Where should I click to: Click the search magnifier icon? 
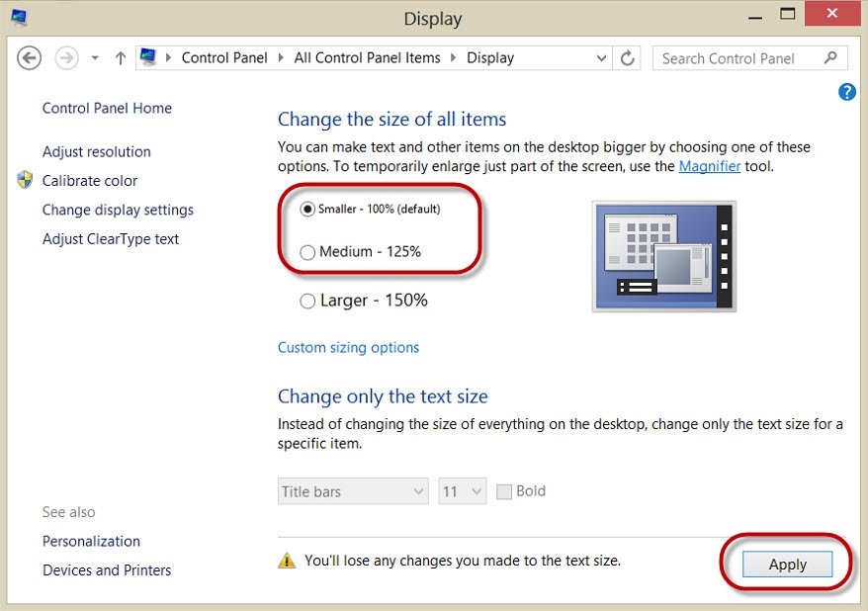(830, 58)
